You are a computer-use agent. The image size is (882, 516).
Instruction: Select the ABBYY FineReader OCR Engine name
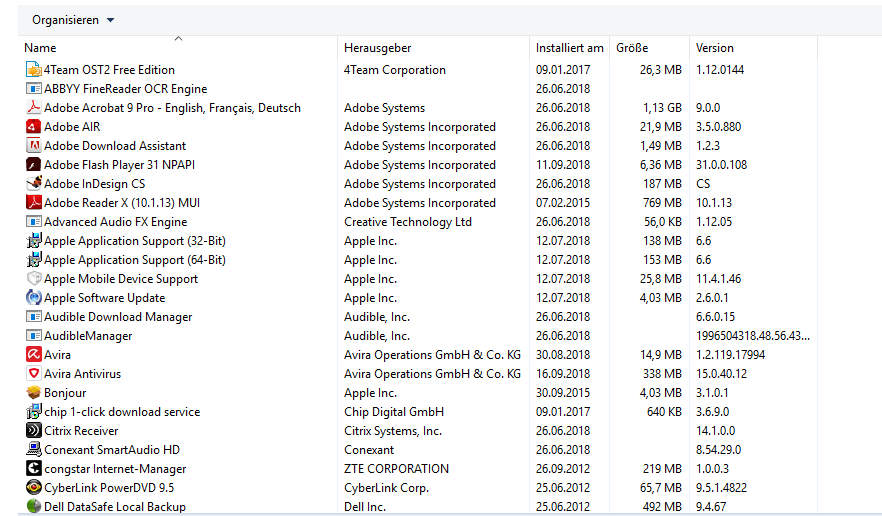tap(125, 89)
